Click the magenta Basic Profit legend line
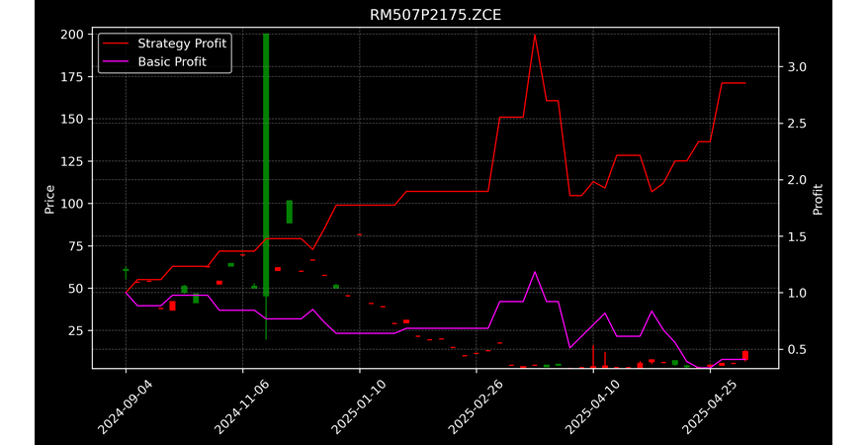 tap(117, 62)
